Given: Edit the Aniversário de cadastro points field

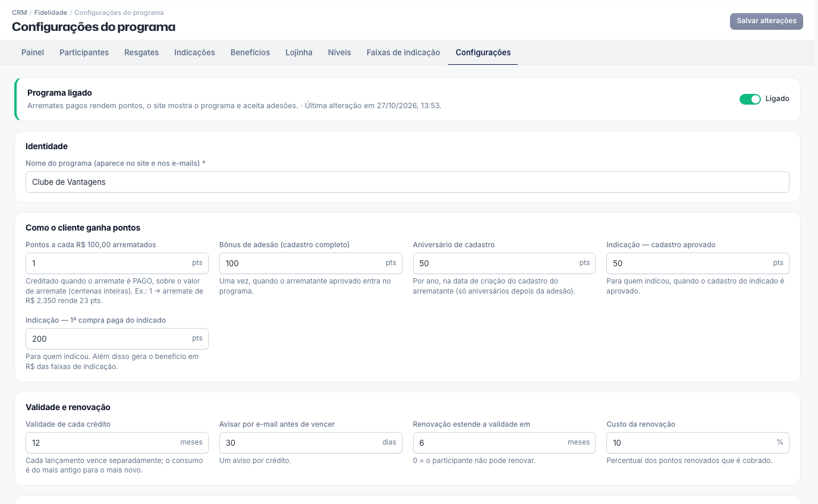Looking at the screenshot, I should [504, 263].
